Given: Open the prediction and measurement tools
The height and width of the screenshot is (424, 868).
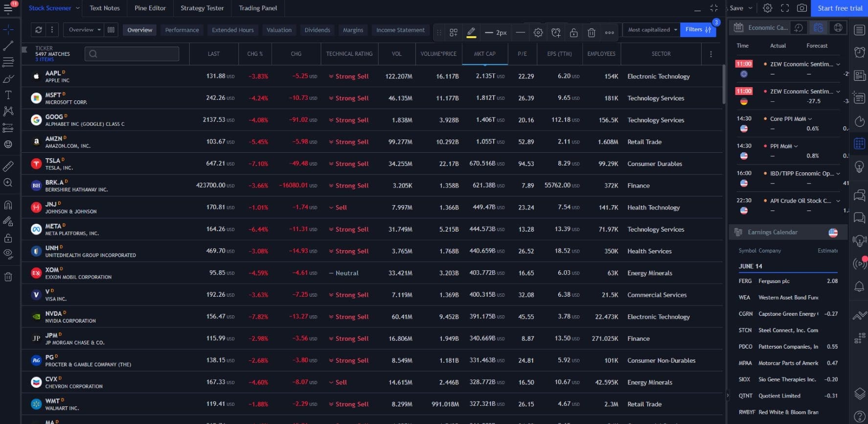Looking at the screenshot, I should click(8, 128).
